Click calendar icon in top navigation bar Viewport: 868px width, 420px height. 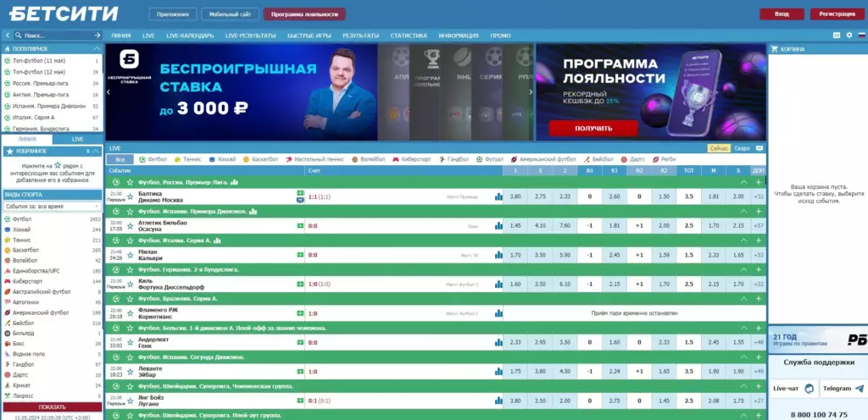click(837, 35)
